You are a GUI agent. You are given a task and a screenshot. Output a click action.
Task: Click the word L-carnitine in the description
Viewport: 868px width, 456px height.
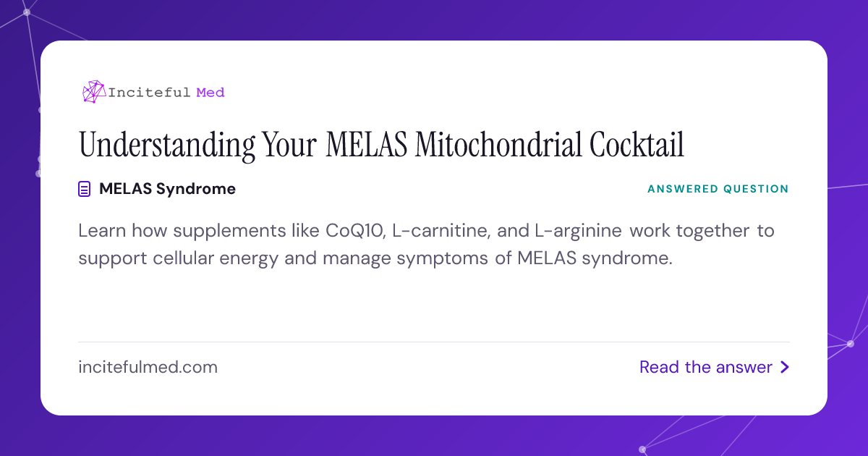coord(437,232)
